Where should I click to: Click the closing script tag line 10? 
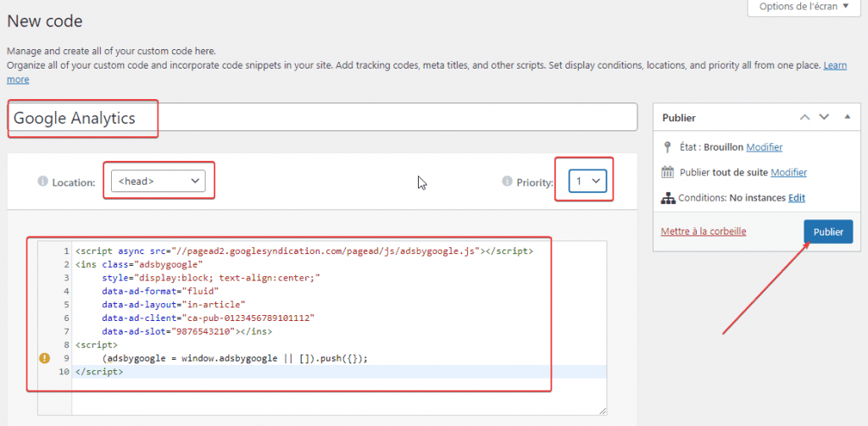click(x=99, y=372)
